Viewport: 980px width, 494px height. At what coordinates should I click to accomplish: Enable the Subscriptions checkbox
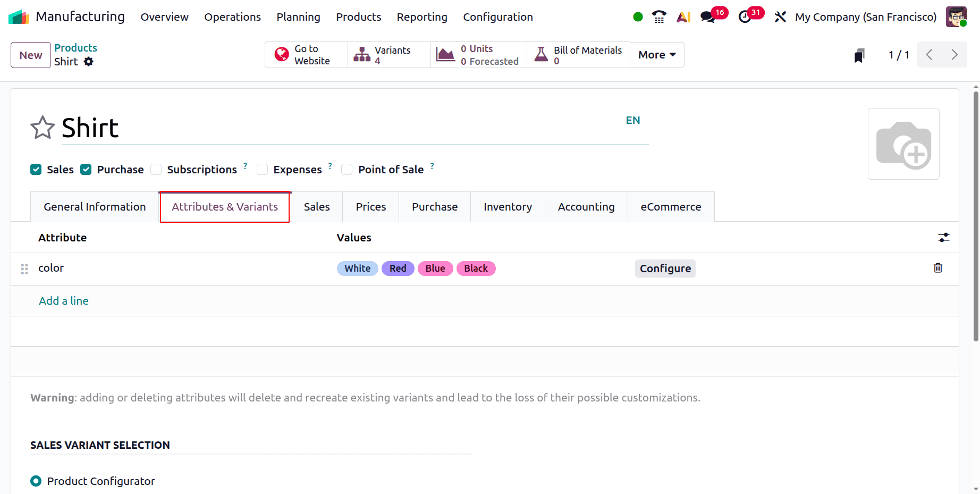pyautogui.click(x=156, y=170)
